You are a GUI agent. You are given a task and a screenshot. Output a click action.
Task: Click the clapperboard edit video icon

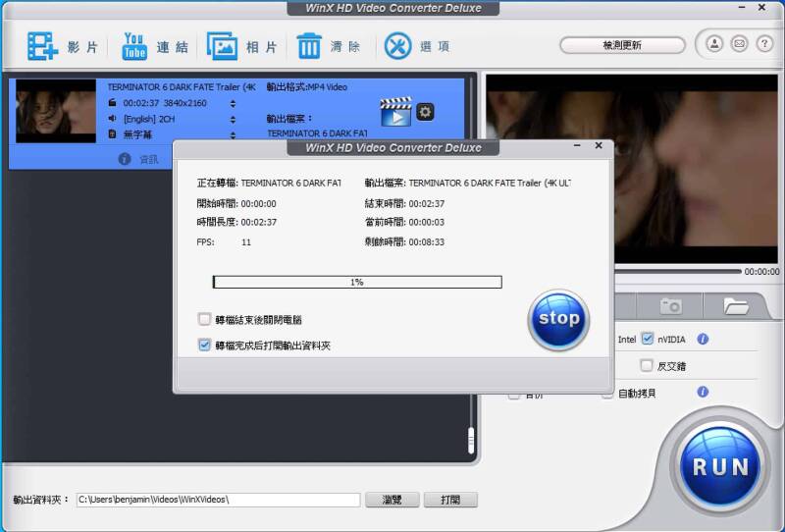coord(395,112)
